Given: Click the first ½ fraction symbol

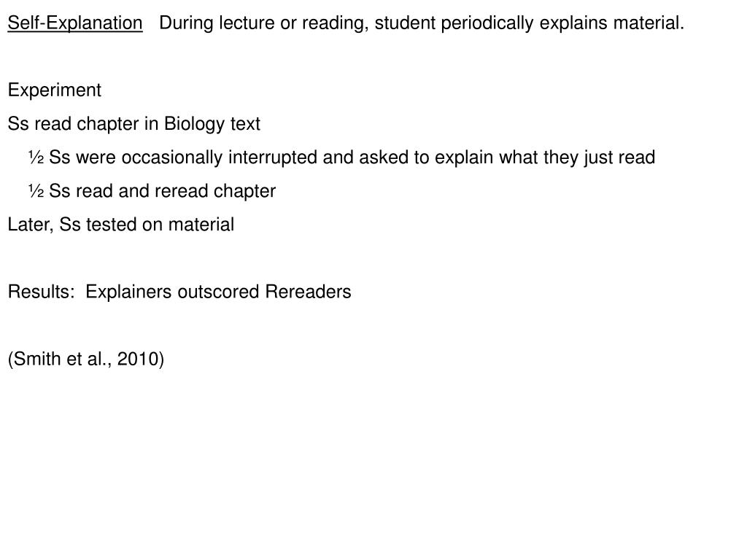Looking at the screenshot, I should [36, 157].
